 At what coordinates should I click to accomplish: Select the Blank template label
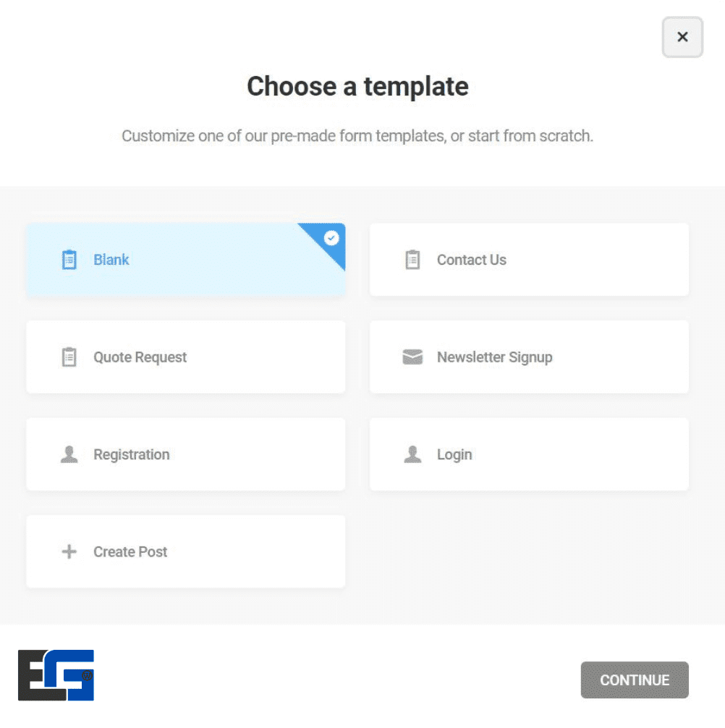111,260
